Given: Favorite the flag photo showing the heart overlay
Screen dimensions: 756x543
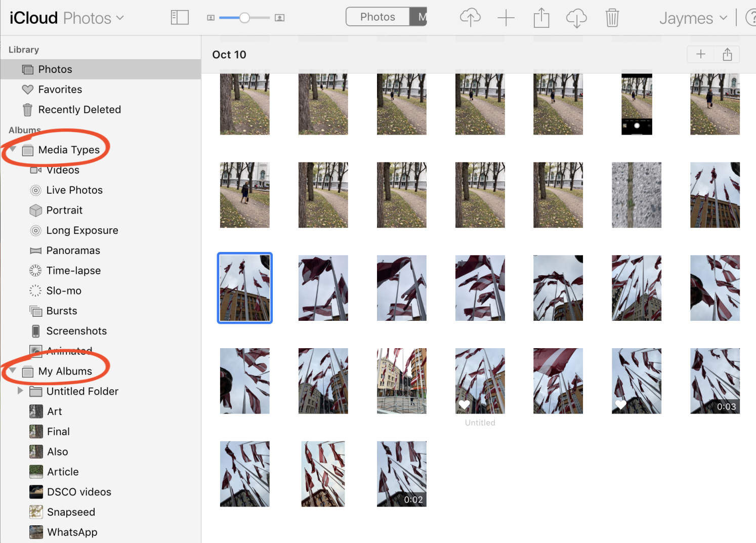Looking at the screenshot, I should [621, 404].
